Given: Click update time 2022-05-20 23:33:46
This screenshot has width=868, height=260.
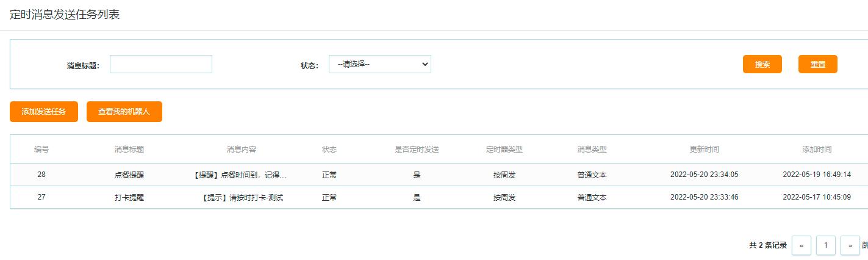Looking at the screenshot, I should [x=705, y=197].
